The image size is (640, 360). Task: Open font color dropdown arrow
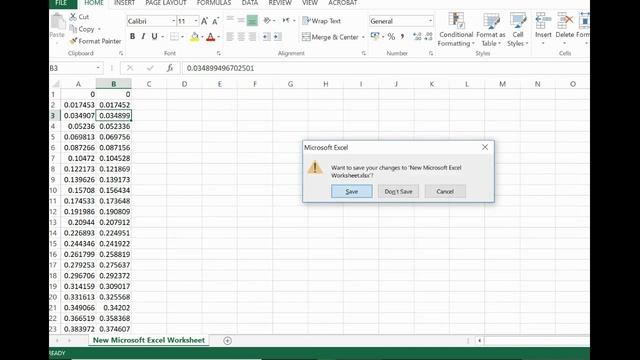pos(218,37)
